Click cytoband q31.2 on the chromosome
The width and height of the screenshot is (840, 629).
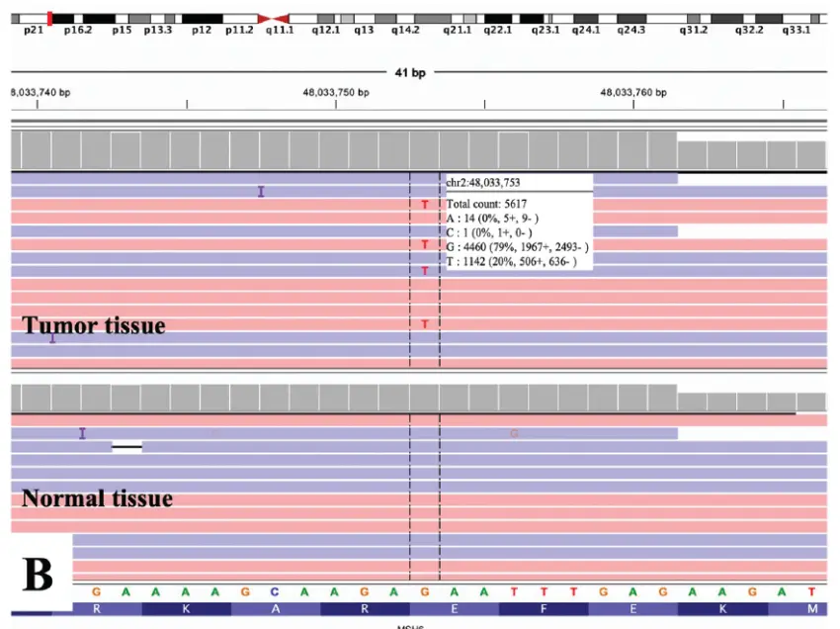click(x=694, y=30)
